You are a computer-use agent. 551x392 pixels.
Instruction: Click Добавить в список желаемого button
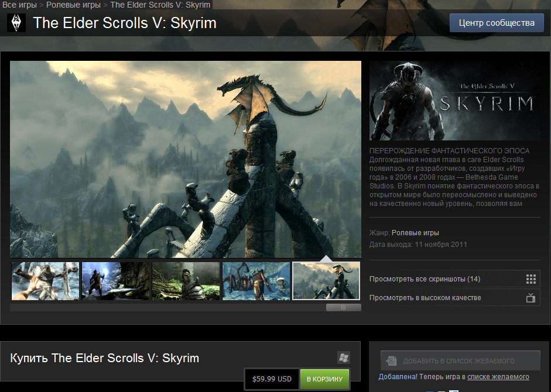460,360
